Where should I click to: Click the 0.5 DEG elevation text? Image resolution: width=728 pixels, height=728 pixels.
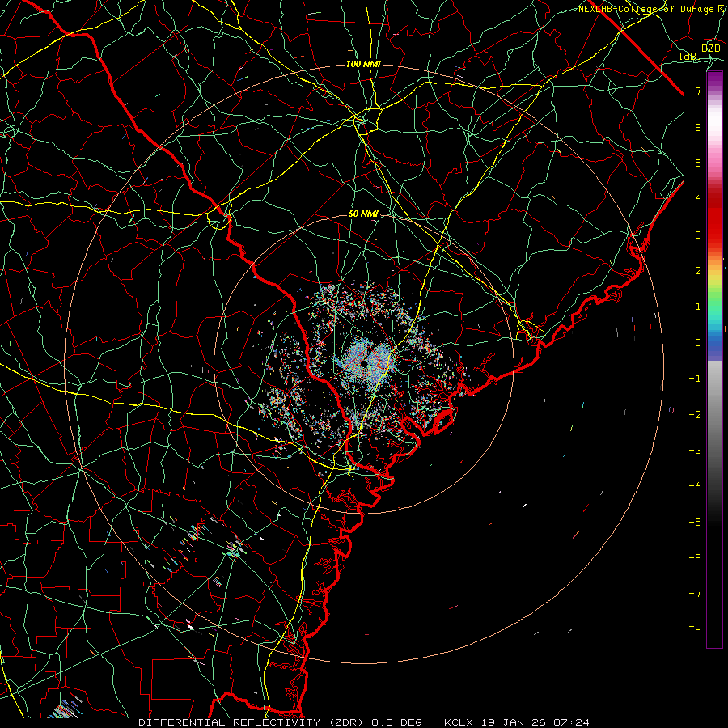pyautogui.click(x=396, y=722)
